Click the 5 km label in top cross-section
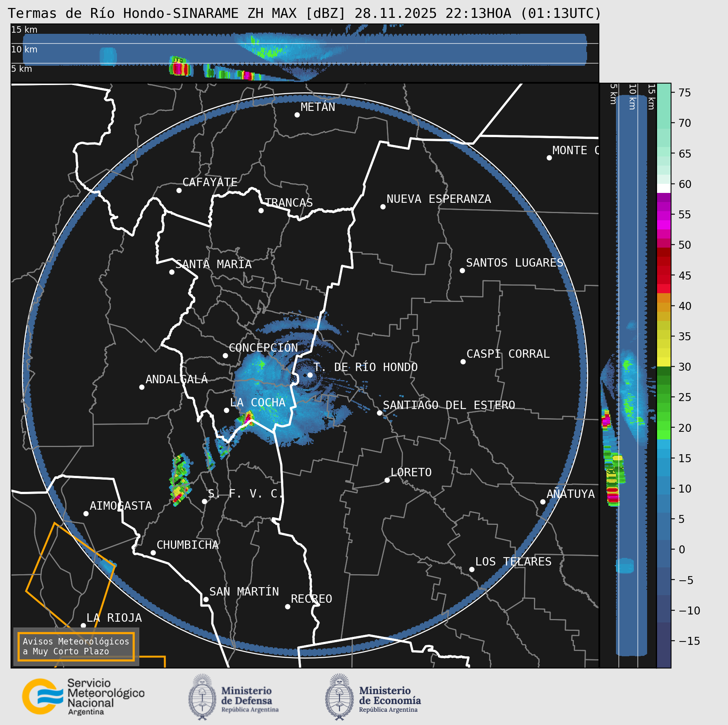The height and width of the screenshot is (725, 728). click(22, 69)
